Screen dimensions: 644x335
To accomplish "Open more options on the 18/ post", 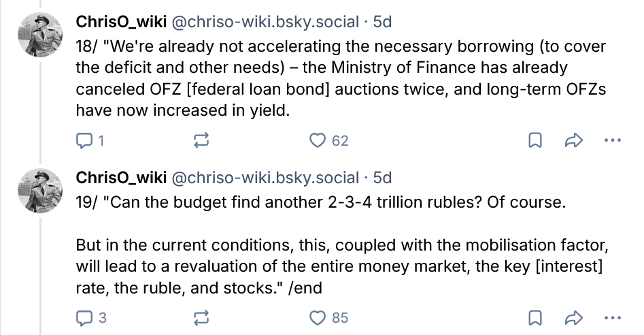I will (x=613, y=140).
